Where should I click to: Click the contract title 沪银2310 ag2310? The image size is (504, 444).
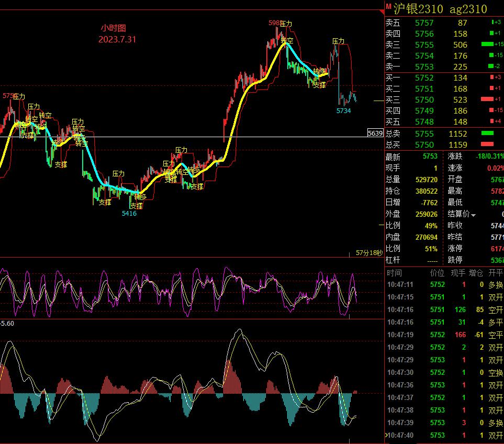440,9
